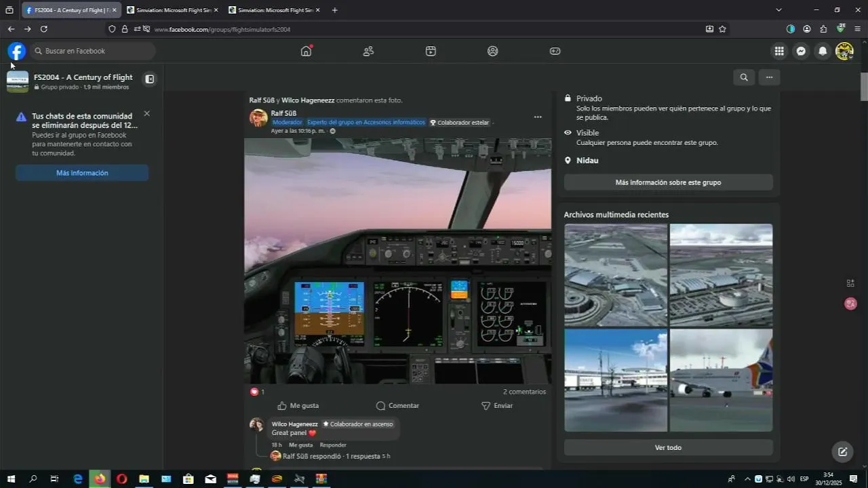Open the Gaming icon in top navigation
Image resolution: width=868 pixels, height=488 pixels.
tap(555, 51)
